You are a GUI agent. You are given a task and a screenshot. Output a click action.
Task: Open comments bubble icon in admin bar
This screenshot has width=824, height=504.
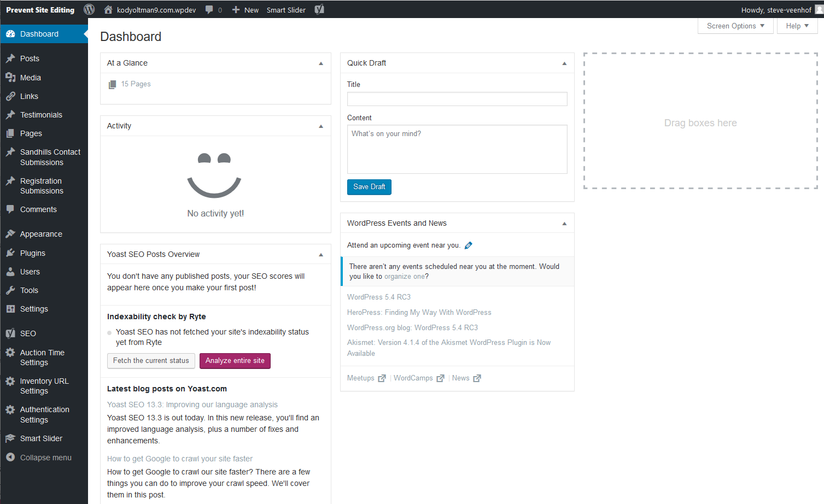pos(209,10)
